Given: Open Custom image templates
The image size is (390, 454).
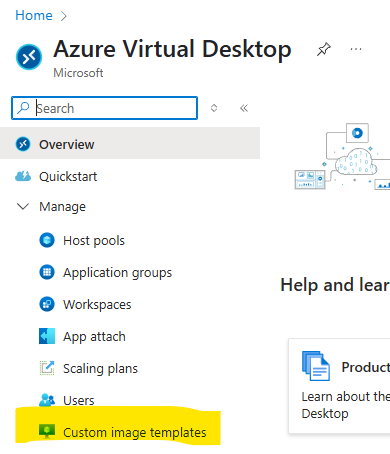Looking at the screenshot, I should tap(135, 433).
